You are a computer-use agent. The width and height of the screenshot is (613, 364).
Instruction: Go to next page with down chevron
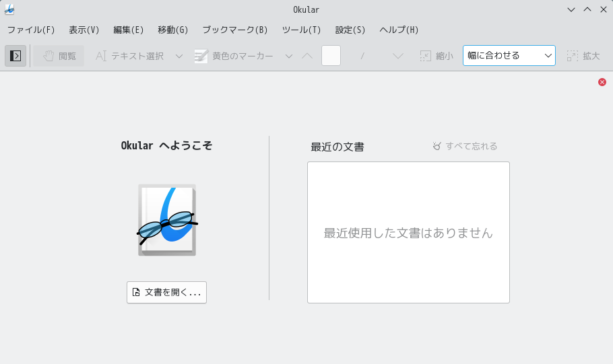(398, 56)
